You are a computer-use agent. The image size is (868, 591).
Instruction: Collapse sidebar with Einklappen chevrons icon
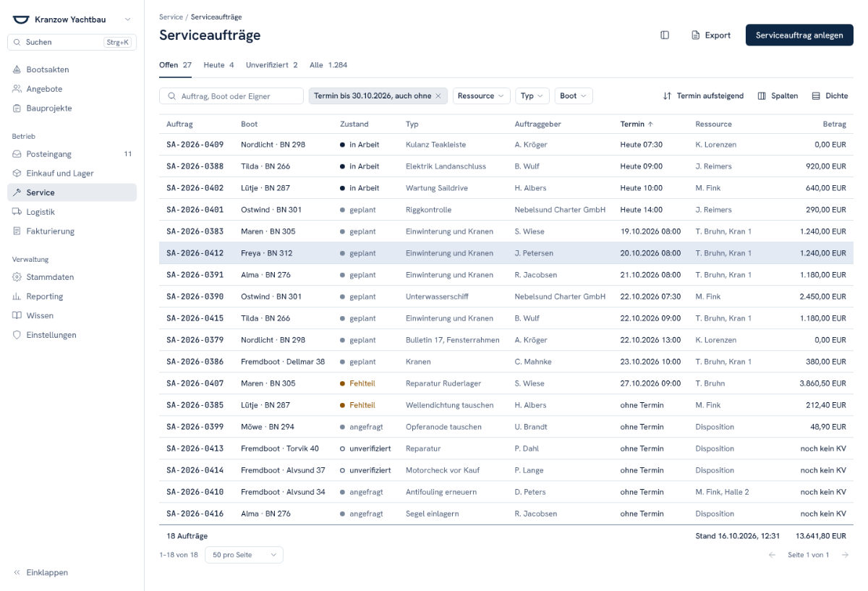coord(17,572)
